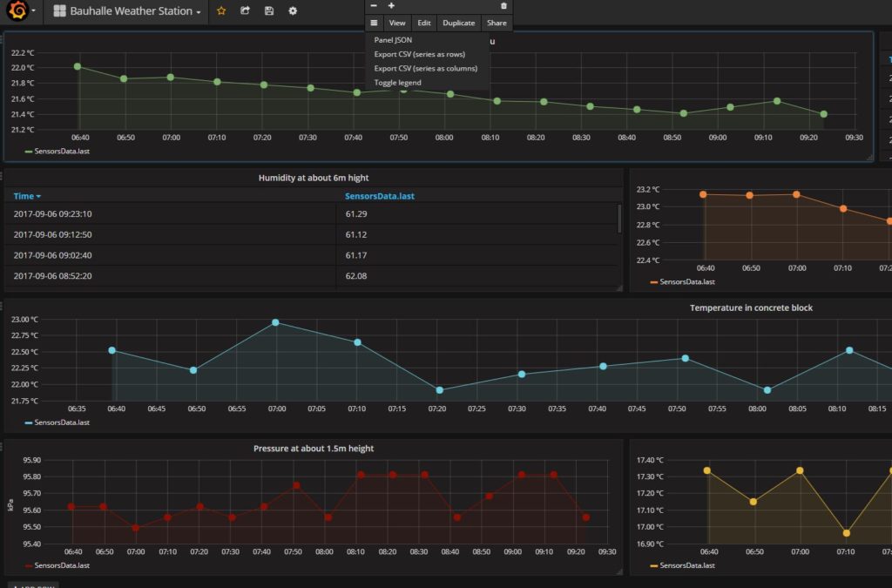
Task: Choose Export CSV (series as columns)
Action: (425, 68)
